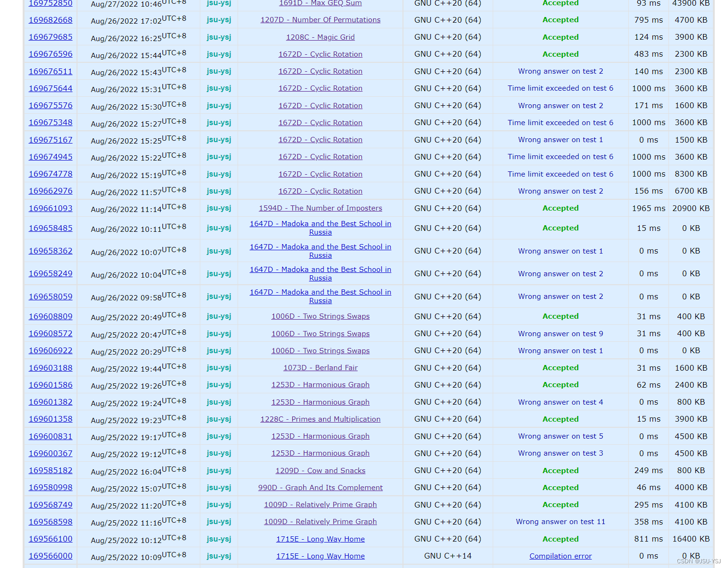Select the "Aug/26/2022 17:02" timestamp
The height and width of the screenshot is (568, 728).
(138, 20)
